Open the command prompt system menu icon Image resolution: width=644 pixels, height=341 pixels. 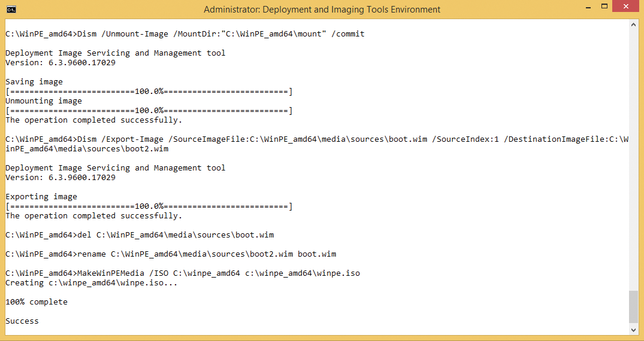[11, 9]
